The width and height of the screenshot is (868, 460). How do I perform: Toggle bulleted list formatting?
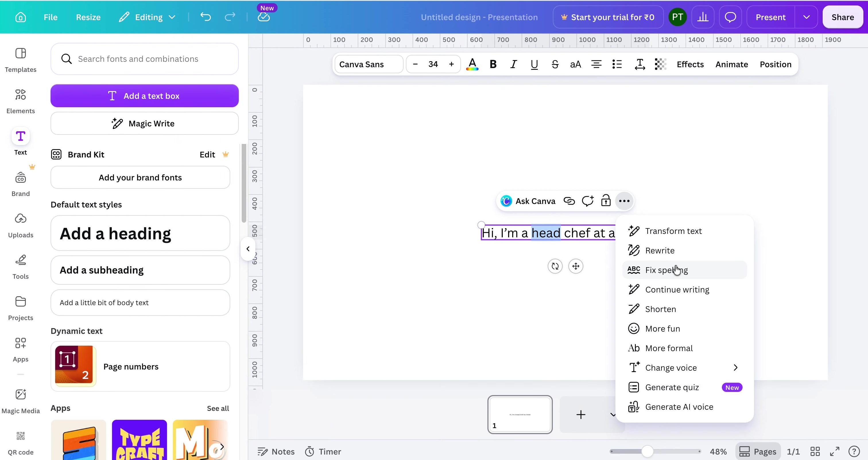tap(617, 64)
